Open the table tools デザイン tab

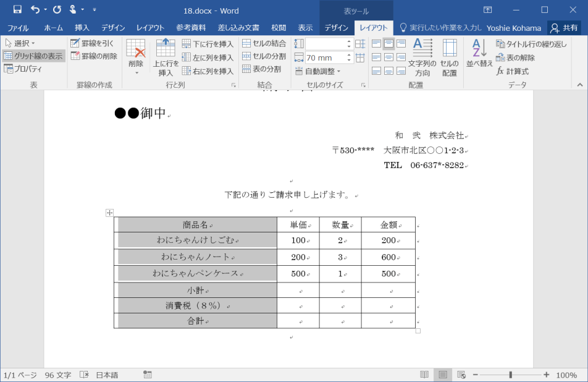[x=336, y=28]
